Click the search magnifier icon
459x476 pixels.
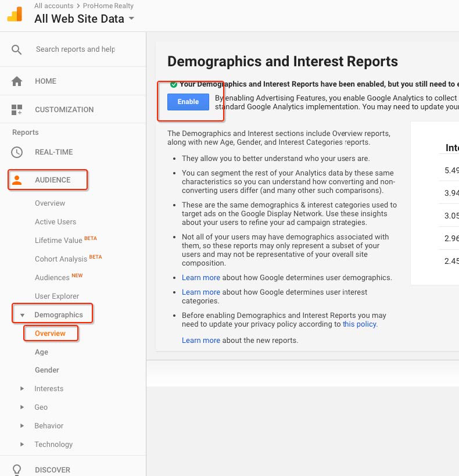click(16, 49)
